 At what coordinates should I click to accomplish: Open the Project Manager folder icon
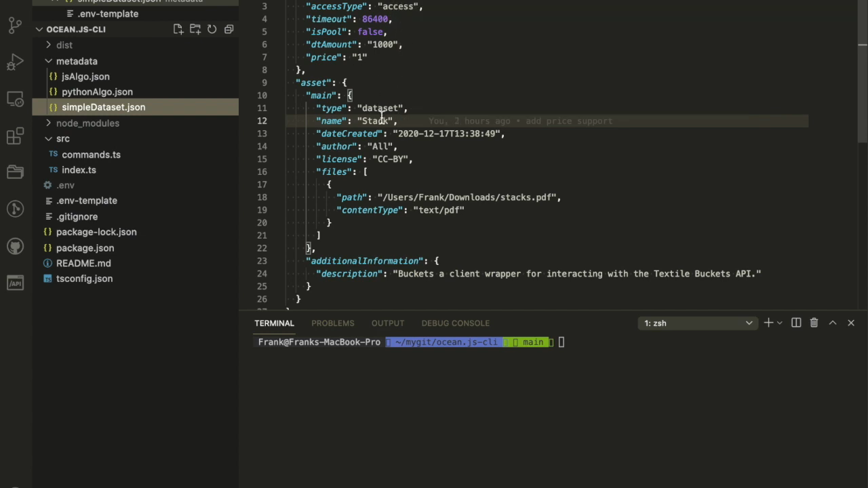(x=15, y=172)
